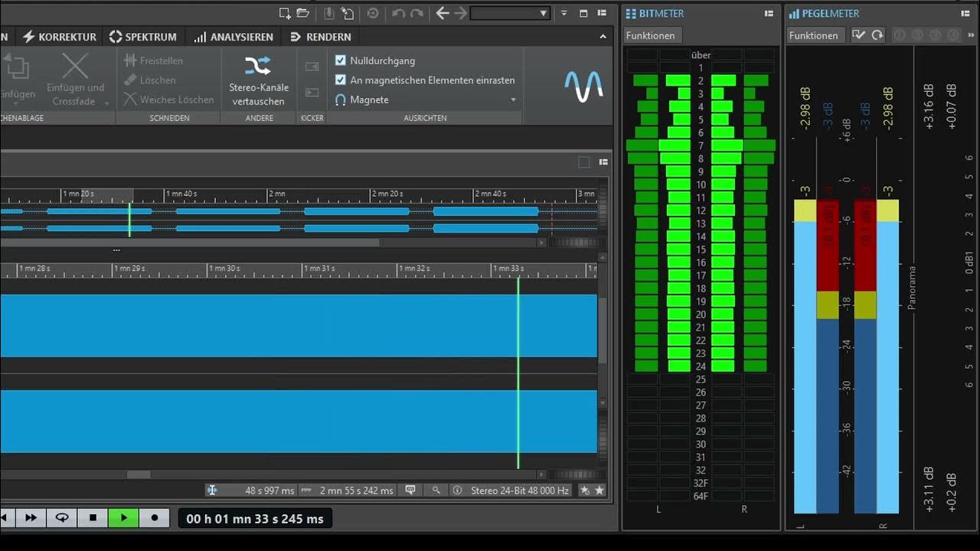Click the save-as icon beside the save icon
The image size is (980, 551).
[x=348, y=13]
